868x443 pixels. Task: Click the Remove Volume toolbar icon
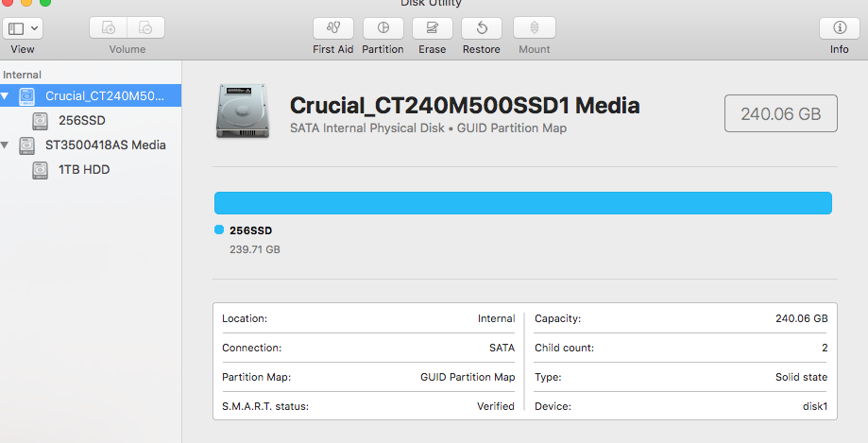[145, 27]
